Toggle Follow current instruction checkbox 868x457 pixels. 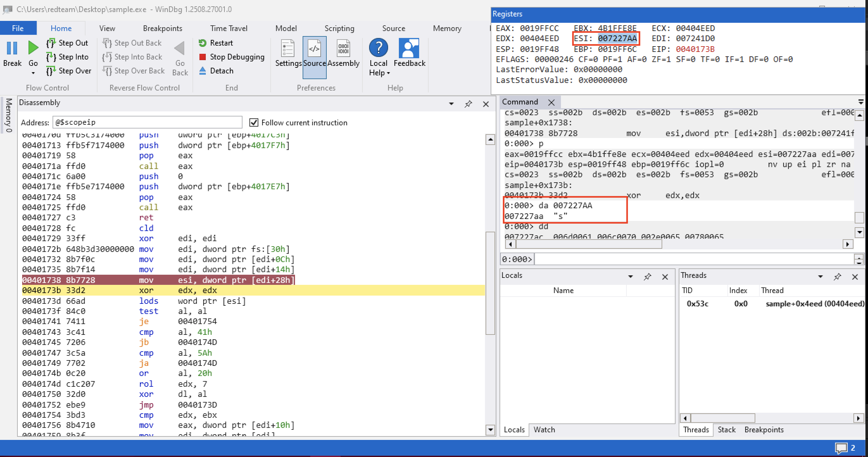(x=254, y=122)
